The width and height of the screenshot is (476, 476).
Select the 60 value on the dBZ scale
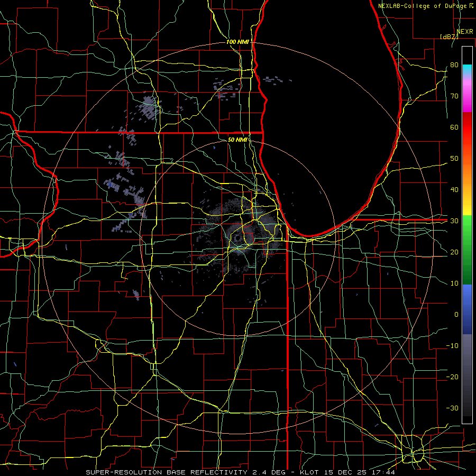pyautogui.click(x=454, y=127)
